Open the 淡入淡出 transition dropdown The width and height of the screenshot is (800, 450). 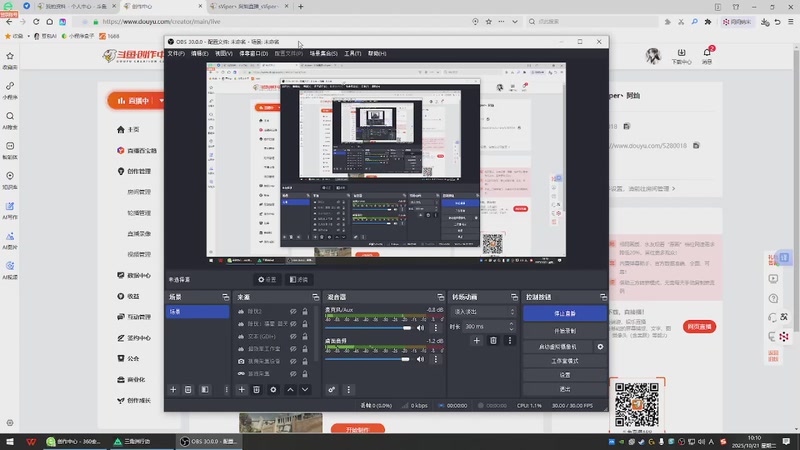click(483, 312)
